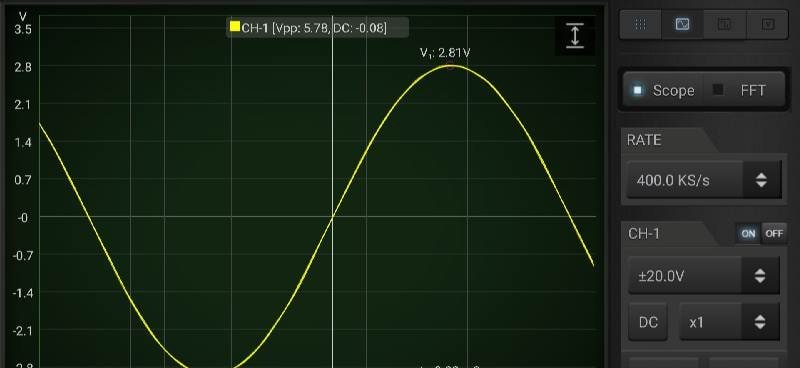Toggle DC coupling button
800x368 pixels.
pyautogui.click(x=648, y=322)
